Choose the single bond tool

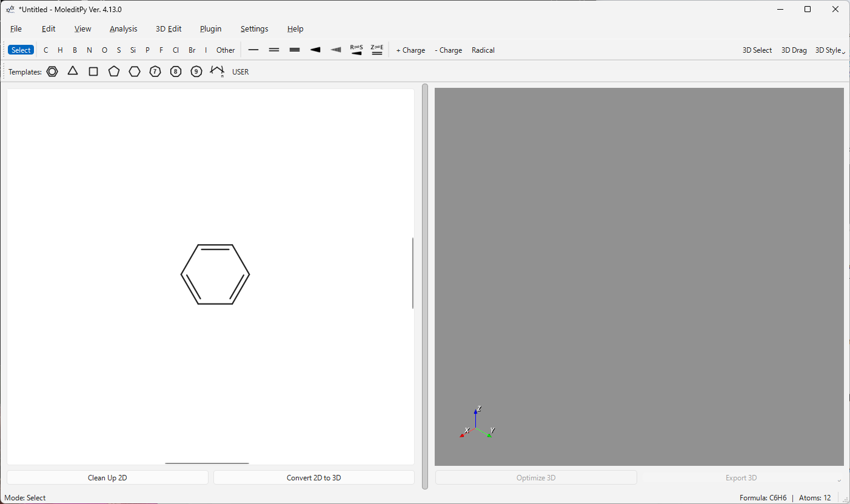click(x=253, y=50)
